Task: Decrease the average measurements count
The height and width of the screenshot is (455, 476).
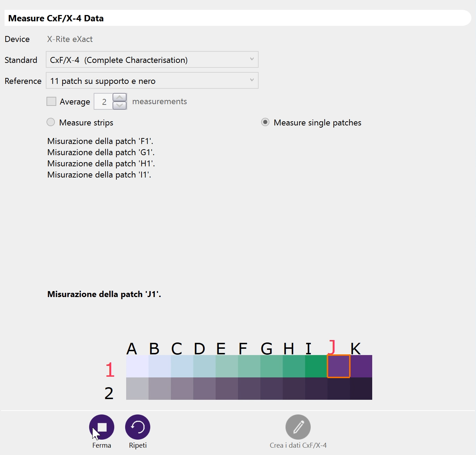Action: click(x=120, y=105)
